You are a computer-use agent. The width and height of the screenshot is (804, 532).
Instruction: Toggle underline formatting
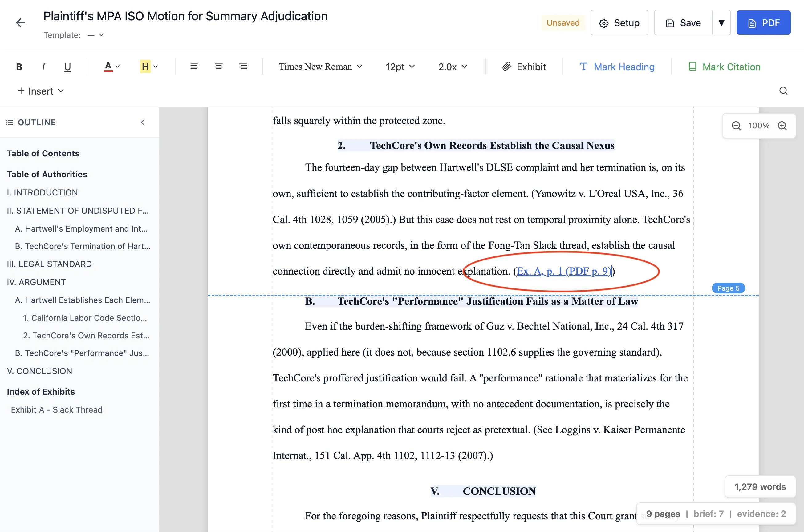click(x=67, y=66)
